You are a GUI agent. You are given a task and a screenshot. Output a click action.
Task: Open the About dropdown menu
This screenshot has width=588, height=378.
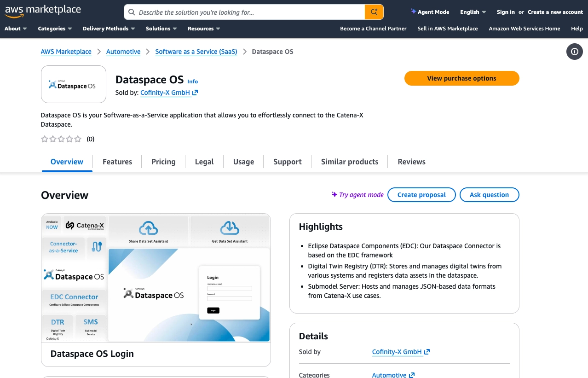point(16,29)
